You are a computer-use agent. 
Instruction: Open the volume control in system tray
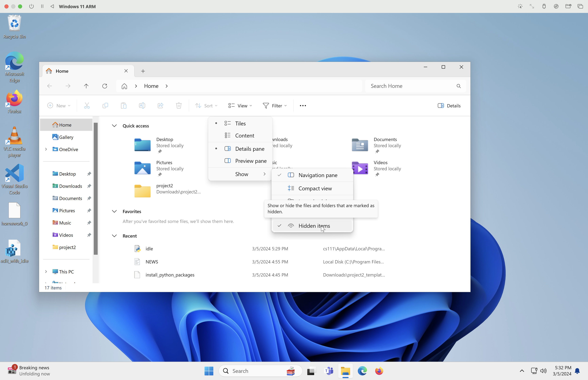click(x=543, y=371)
